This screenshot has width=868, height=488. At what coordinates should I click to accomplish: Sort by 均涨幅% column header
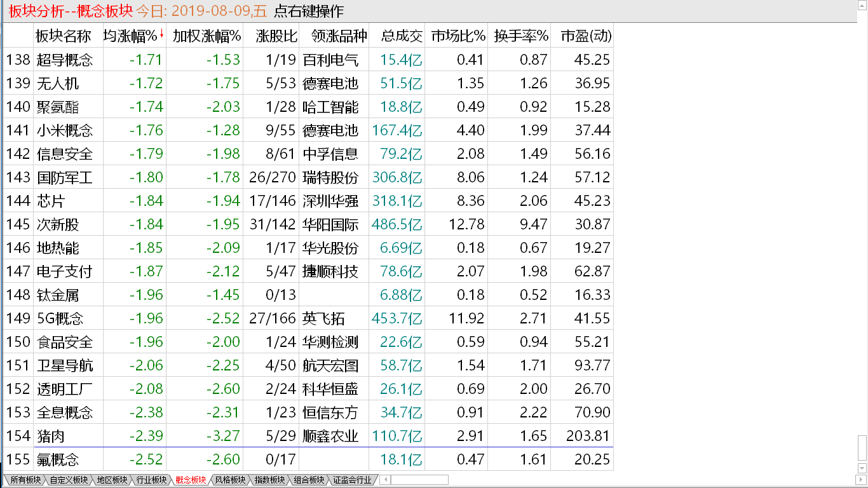pyautogui.click(x=130, y=36)
